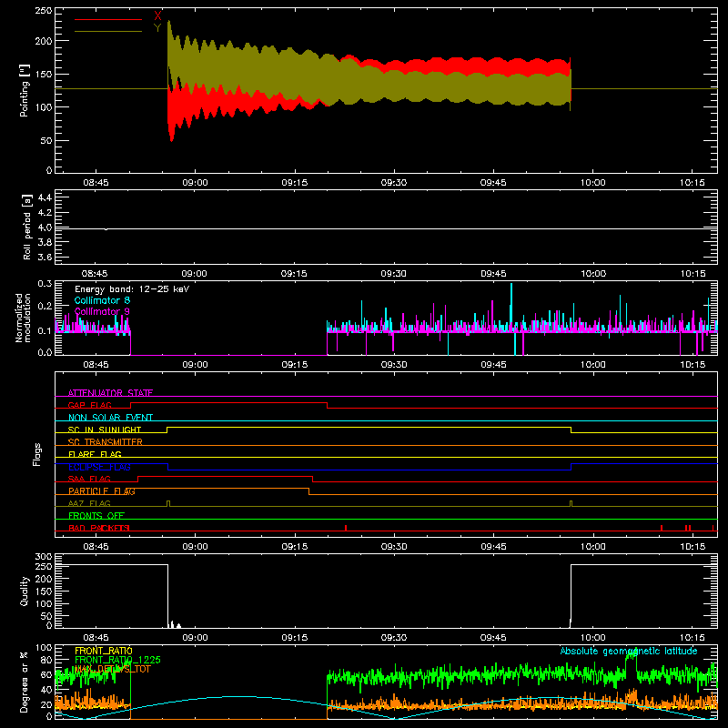
Task: Click the 'Normalized modulation' axis title
Action: pos(24,318)
